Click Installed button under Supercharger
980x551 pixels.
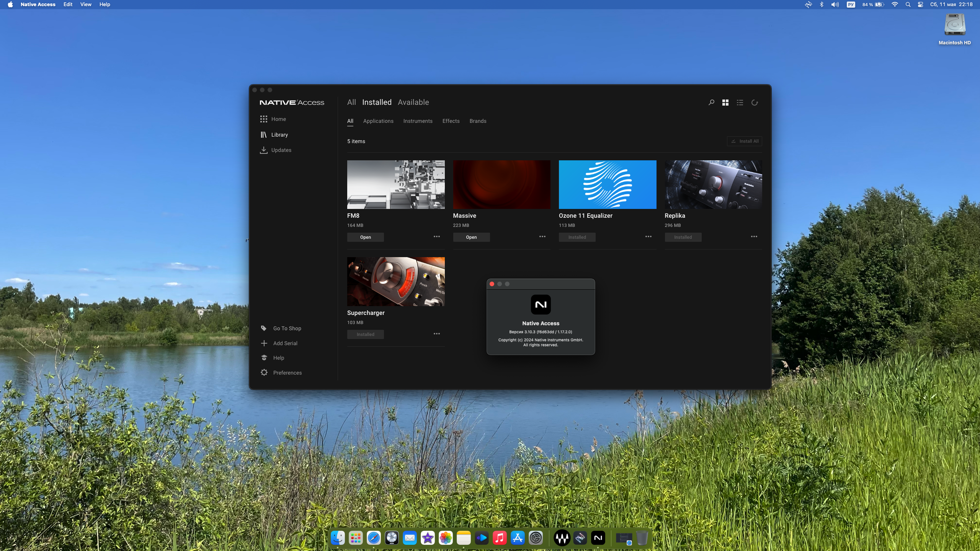tap(365, 334)
